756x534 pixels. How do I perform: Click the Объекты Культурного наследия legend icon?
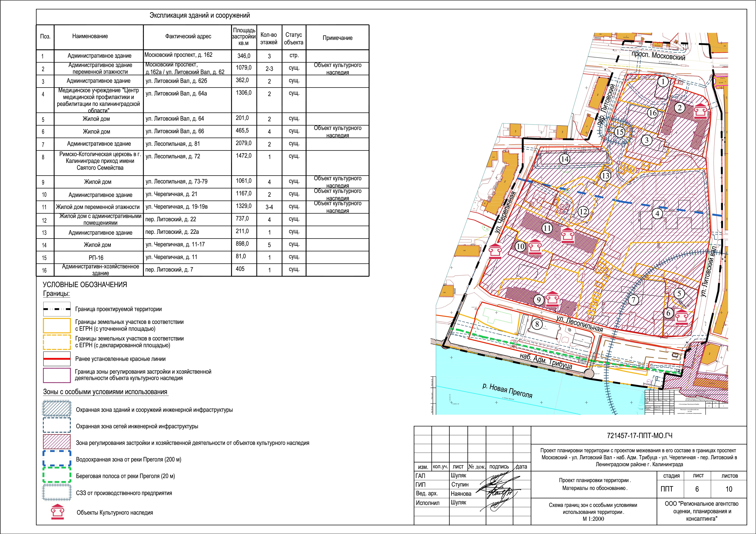57,512
